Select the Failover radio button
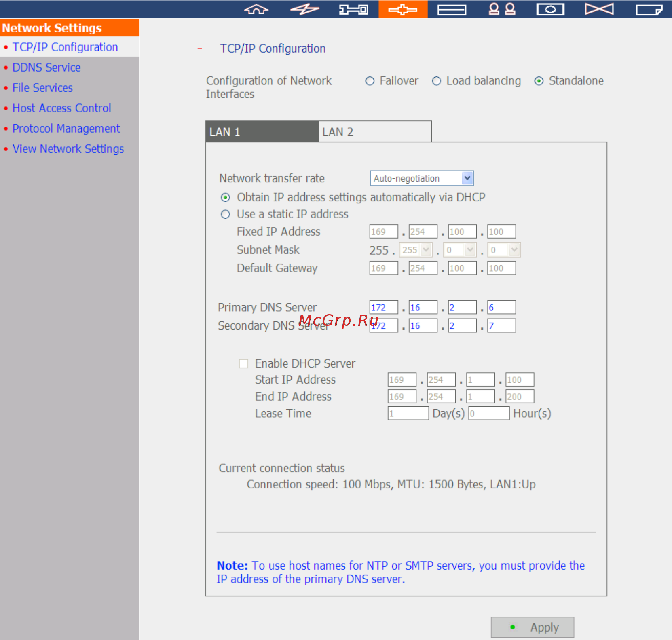 (x=370, y=81)
